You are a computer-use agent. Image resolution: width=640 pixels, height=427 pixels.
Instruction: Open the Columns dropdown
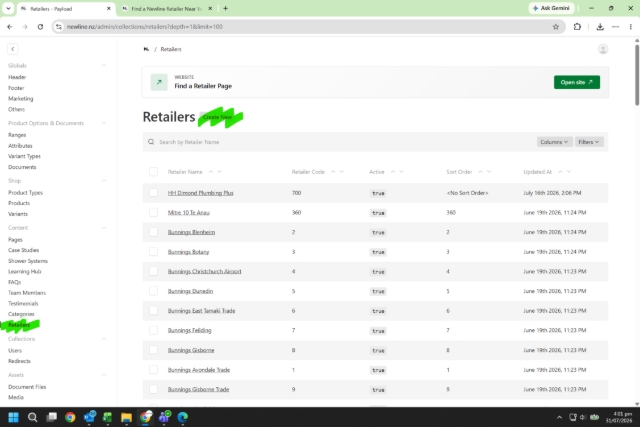pyautogui.click(x=554, y=142)
